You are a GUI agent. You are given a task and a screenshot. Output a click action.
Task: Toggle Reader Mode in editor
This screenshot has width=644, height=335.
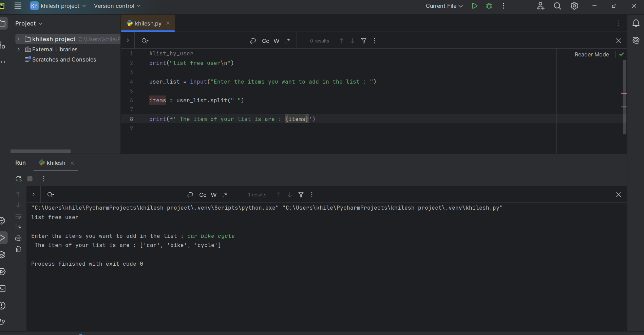point(592,54)
